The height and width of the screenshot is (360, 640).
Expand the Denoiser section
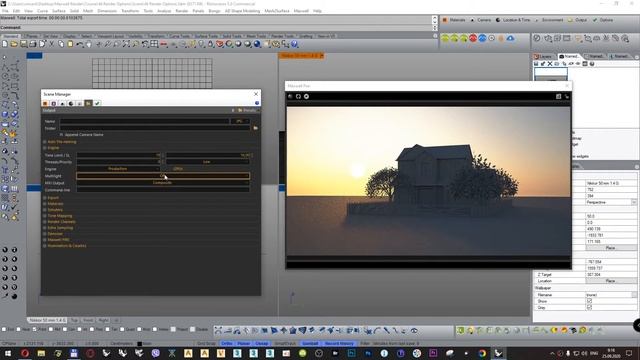click(x=44, y=234)
